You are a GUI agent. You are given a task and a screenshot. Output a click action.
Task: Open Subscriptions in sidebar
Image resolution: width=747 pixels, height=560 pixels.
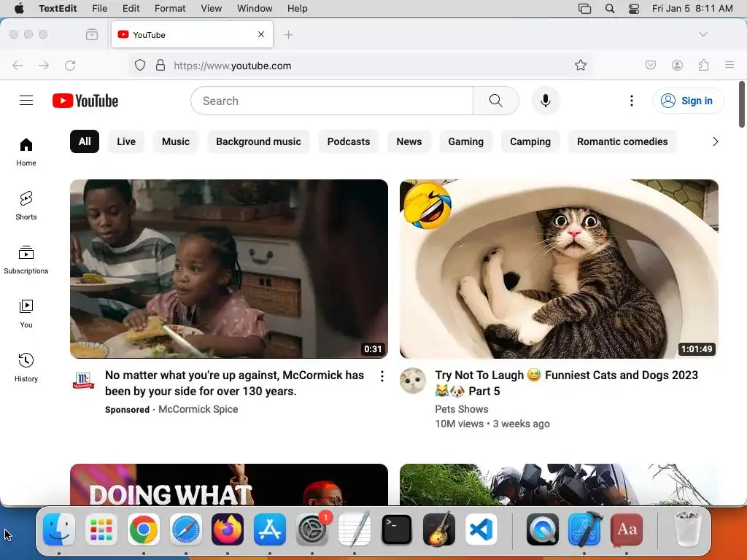point(26,260)
